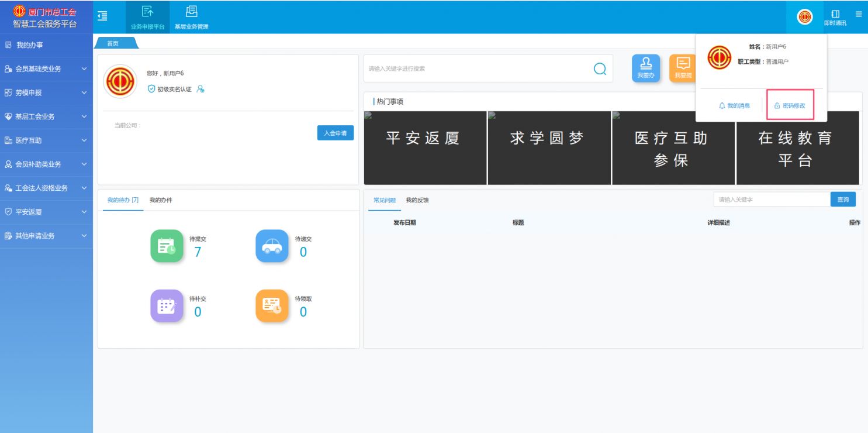Select the 我的待办 [7] tab
This screenshot has height=433, width=868.
[x=123, y=200]
